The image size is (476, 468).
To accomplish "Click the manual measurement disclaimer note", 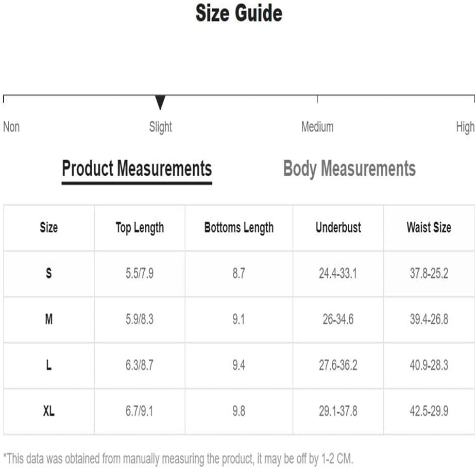I will click(x=178, y=458).
